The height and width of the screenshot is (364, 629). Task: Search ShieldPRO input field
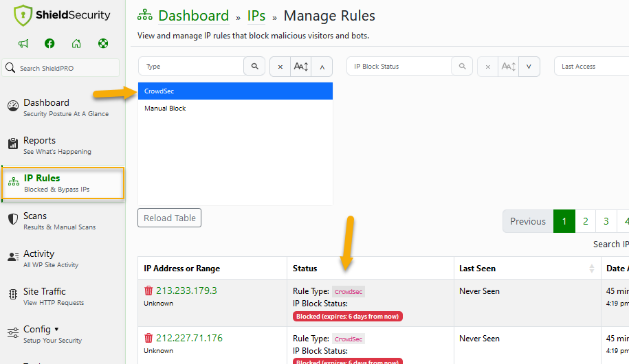[x=60, y=68]
